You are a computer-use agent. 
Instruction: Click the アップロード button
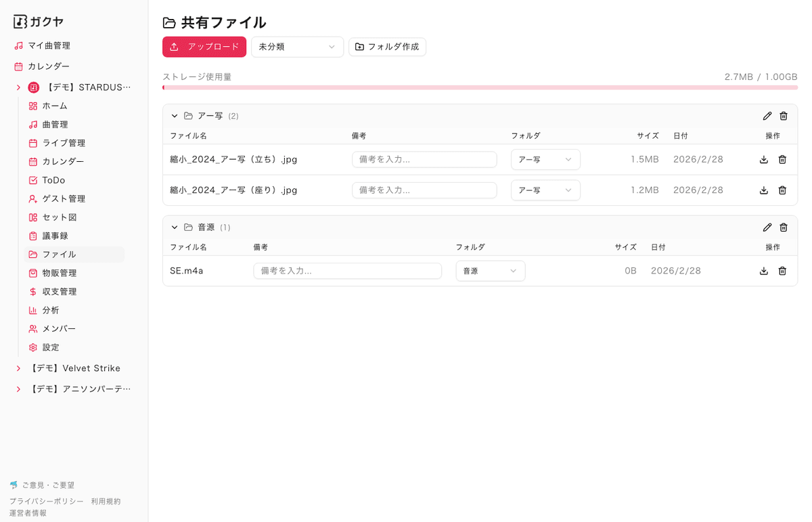204,47
